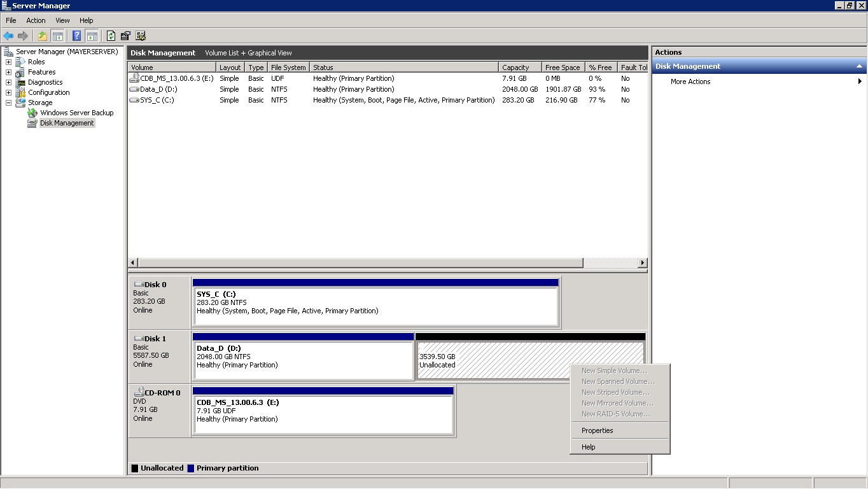Choose Properties in the context menu
The image size is (868, 489).
click(597, 430)
